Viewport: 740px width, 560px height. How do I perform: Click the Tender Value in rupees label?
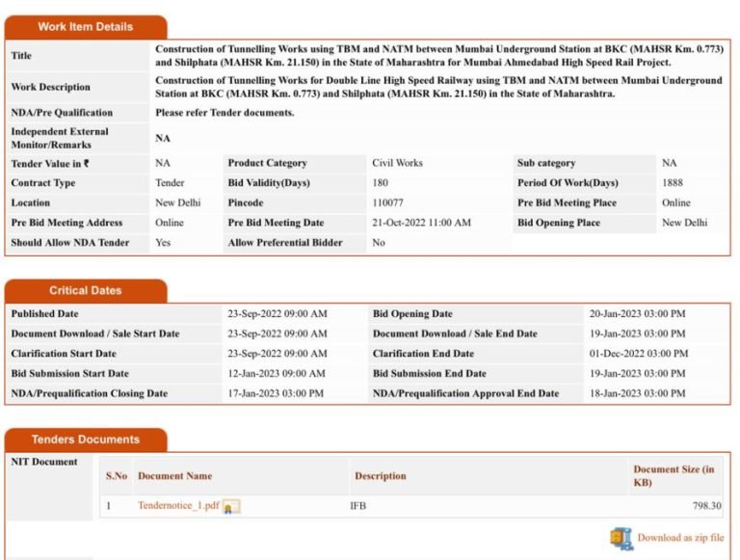coord(50,163)
